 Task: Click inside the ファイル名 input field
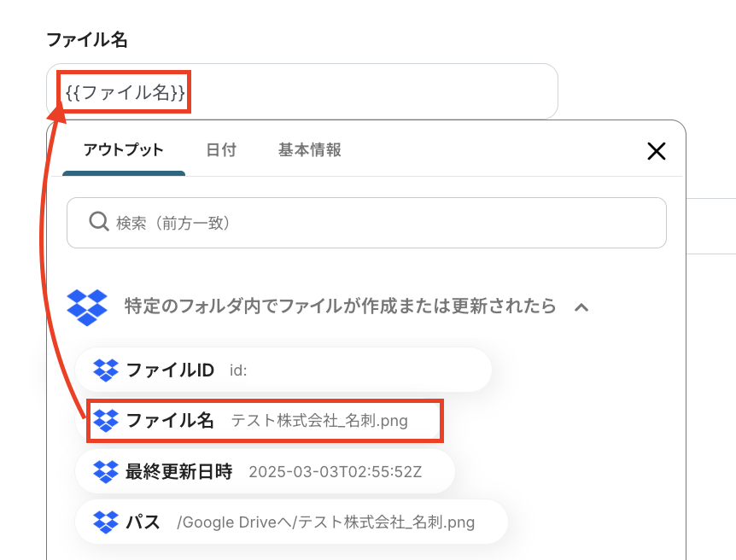click(x=302, y=91)
